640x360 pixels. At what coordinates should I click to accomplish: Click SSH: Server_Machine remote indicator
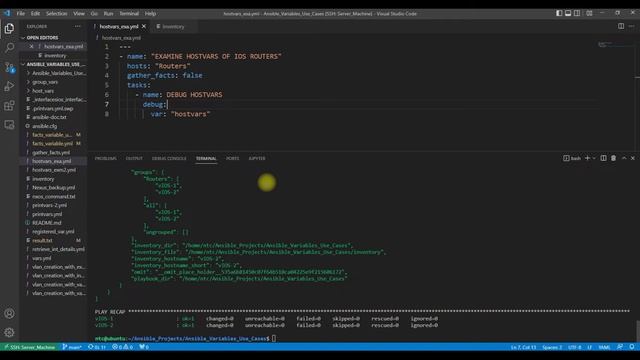tap(29, 347)
